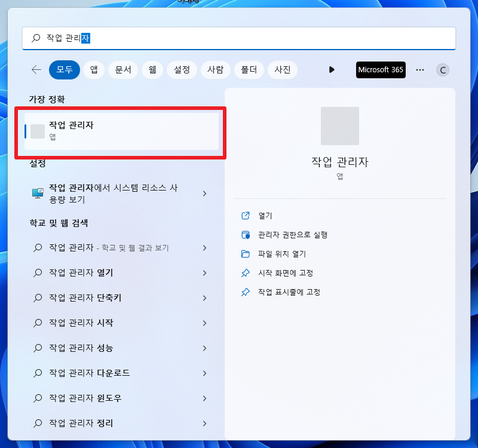Select the 앱 filter tab
The image size is (478, 448).
[x=94, y=70]
